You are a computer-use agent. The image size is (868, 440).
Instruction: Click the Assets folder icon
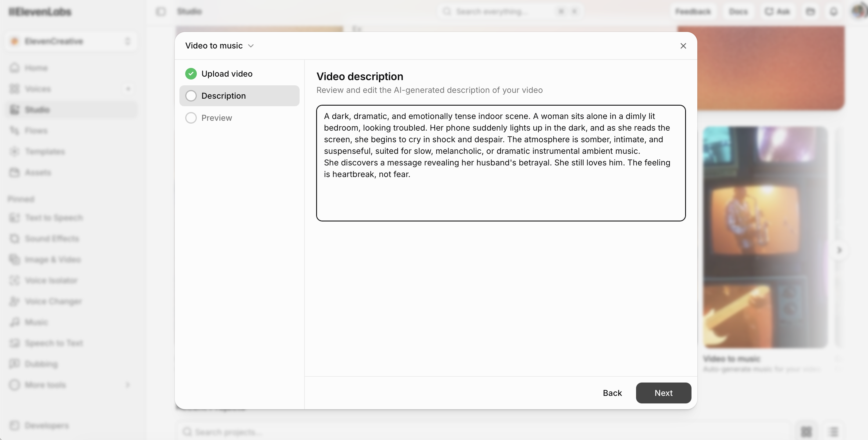tap(15, 172)
